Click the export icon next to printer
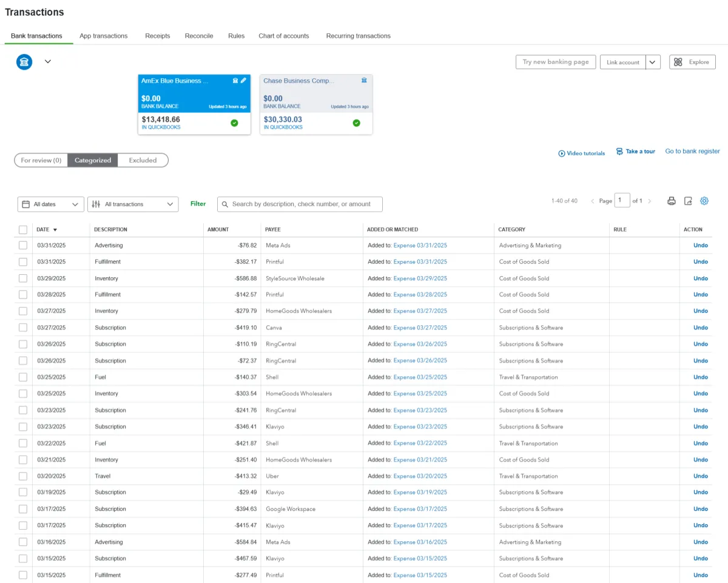728x583 pixels. (688, 201)
